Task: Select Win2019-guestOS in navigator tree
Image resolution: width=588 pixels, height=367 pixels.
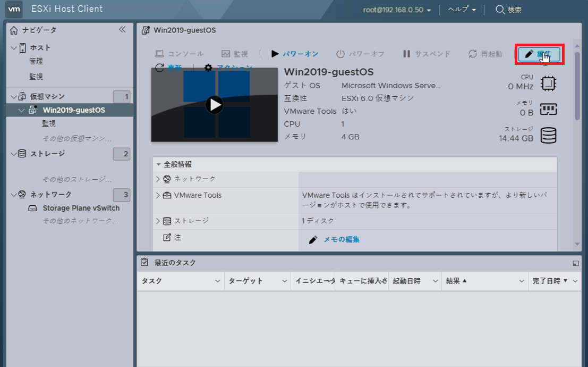Action: (74, 110)
